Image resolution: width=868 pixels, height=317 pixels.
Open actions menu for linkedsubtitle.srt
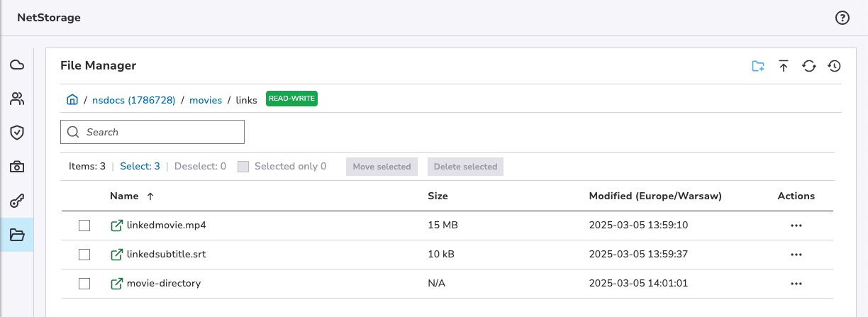[x=796, y=255]
